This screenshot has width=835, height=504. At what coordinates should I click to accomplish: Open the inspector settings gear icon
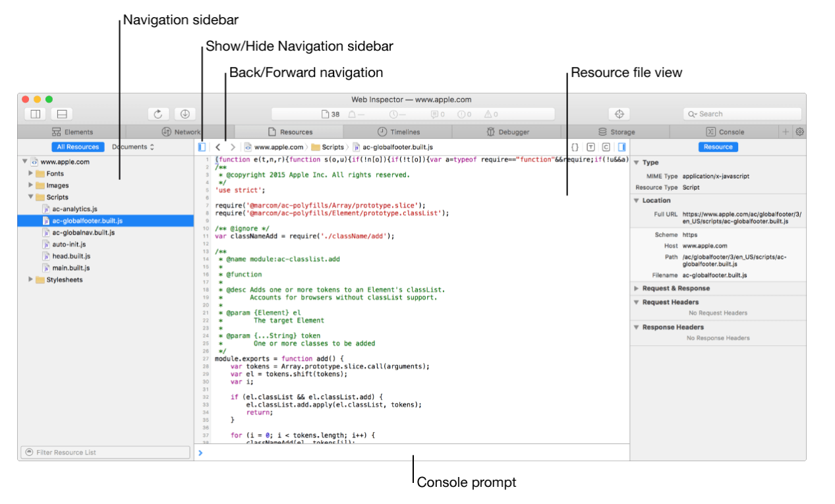pyautogui.click(x=800, y=132)
